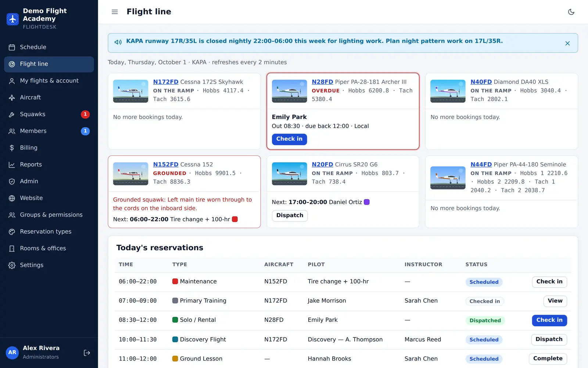Click the Demo Flight Academy airplane logo
Screen dimensions: 588x368
pos(12,19)
